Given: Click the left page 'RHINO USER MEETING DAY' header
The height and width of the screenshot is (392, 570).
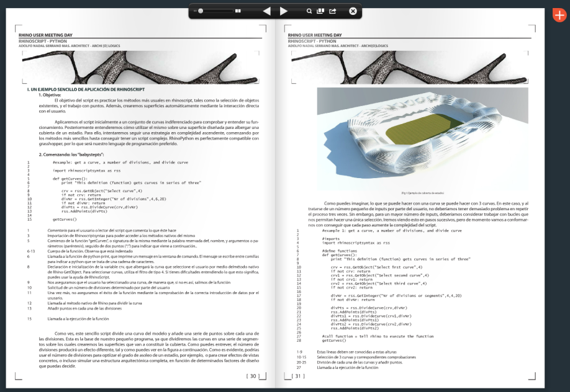Looking at the screenshot, I should coord(45,35).
